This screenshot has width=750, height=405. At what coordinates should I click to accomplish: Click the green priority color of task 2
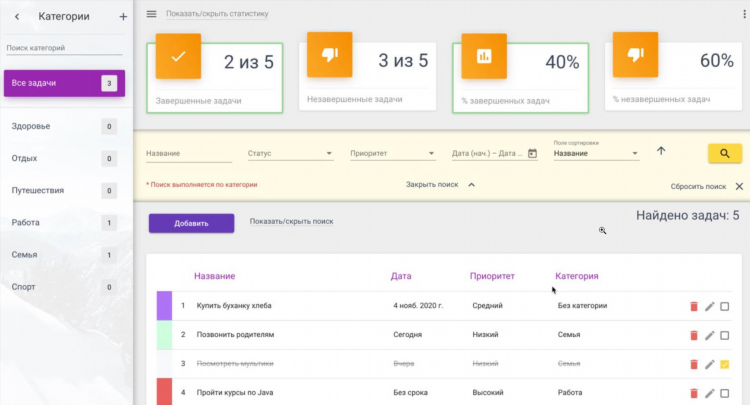point(164,335)
